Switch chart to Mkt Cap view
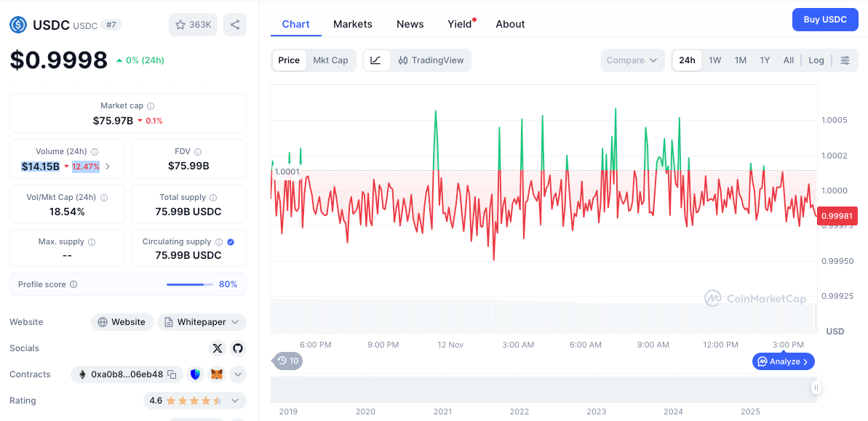The height and width of the screenshot is (421, 868). [330, 60]
